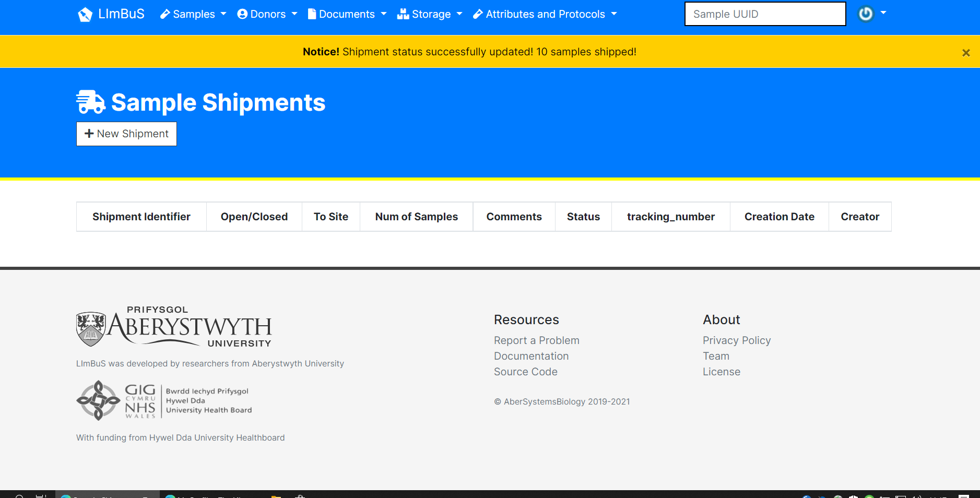Image resolution: width=980 pixels, height=498 pixels.
Task: Sort by the Creation Date column header
Action: coord(779,216)
